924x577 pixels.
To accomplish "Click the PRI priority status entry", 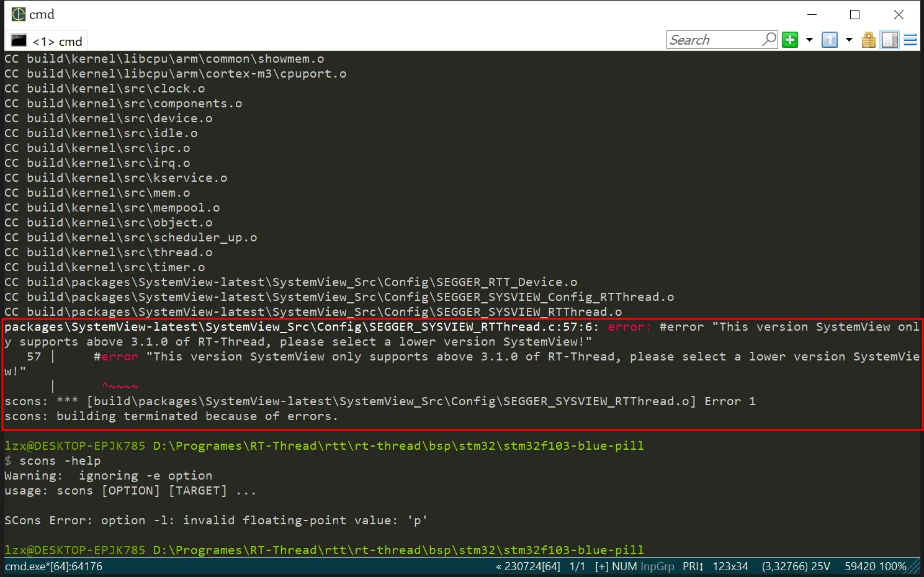I will (693, 566).
